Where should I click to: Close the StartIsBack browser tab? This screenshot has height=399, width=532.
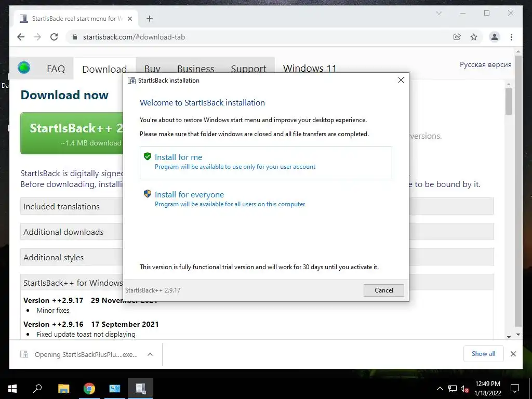coord(129,19)
